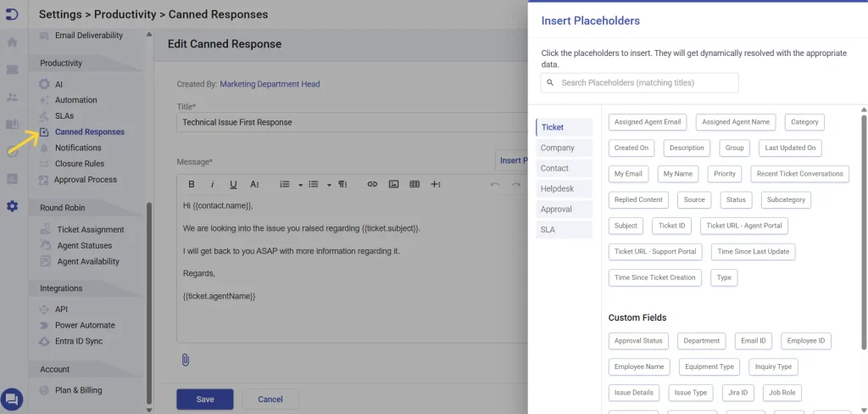868x414 pixels.
Task: Click the app logo icon
Action: 12,14
